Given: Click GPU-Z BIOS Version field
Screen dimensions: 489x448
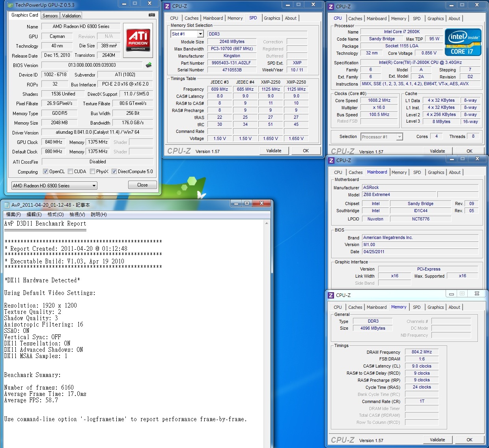Looking at the screenshot, I should tap(92, 65).
